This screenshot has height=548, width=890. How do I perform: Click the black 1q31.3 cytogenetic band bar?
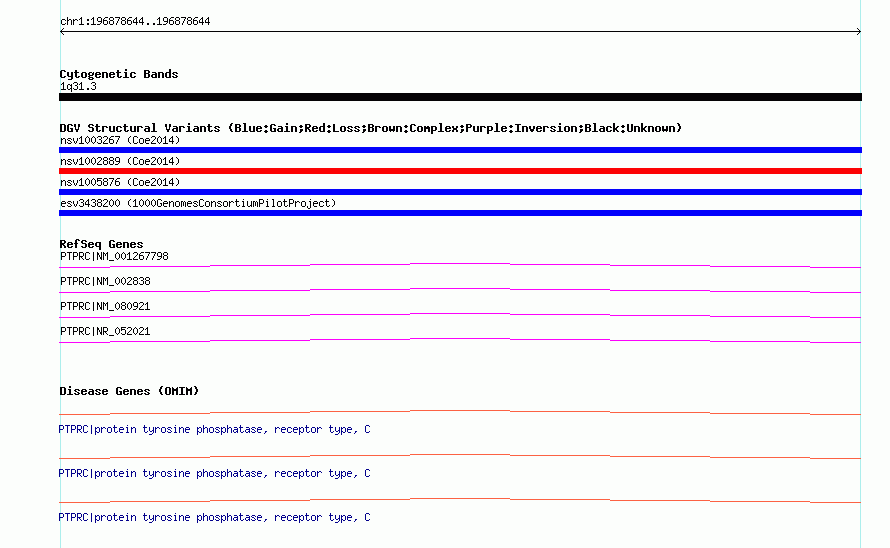[x=460, y=97]
